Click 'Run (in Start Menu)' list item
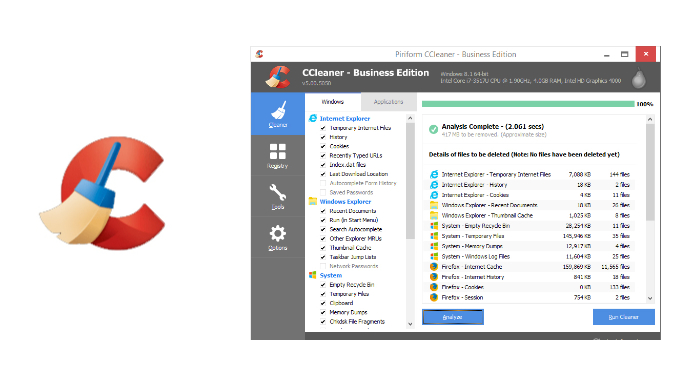The height and width of the screenshot is (381, 678). coord(354,220)
